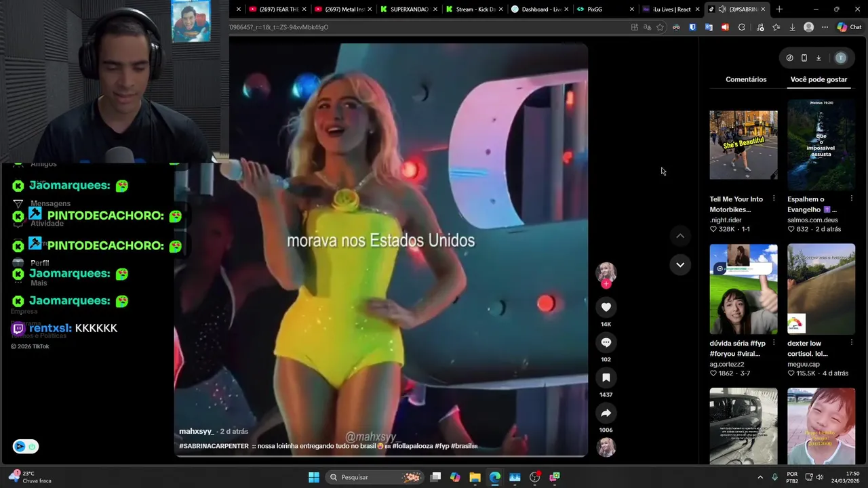Open the OBS Studio taskbar icon
Viewport: 868px width, 488px height.
point(535,477)
